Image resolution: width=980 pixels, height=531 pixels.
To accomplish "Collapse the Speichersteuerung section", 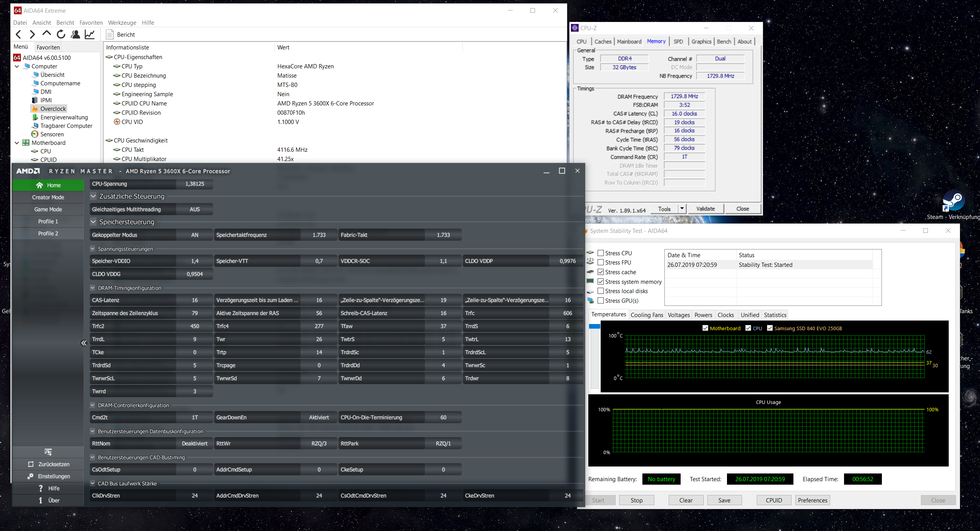I will pyautogui.click(x=93, y=222).
